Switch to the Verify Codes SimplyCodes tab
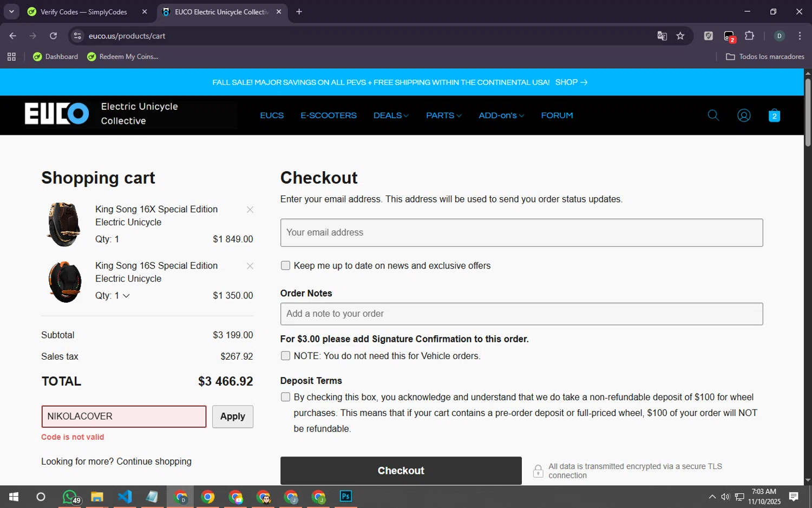812x508 pixels. (84, 12)
